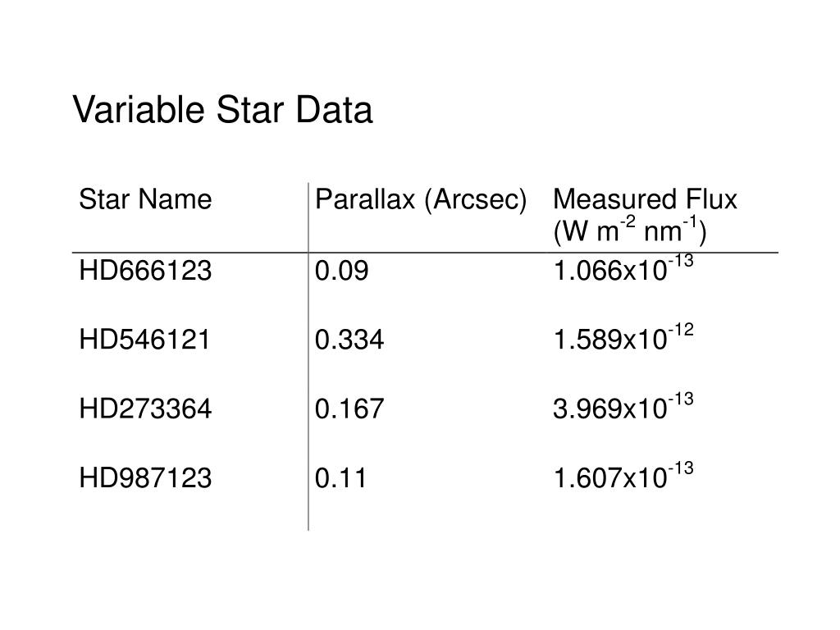Click parallax value 0.334
The image size is (840, 630).
point(349,340)
